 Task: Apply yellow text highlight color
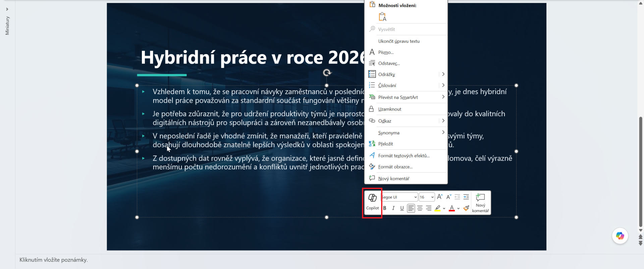pyautogui.click(x=438, y=208)
